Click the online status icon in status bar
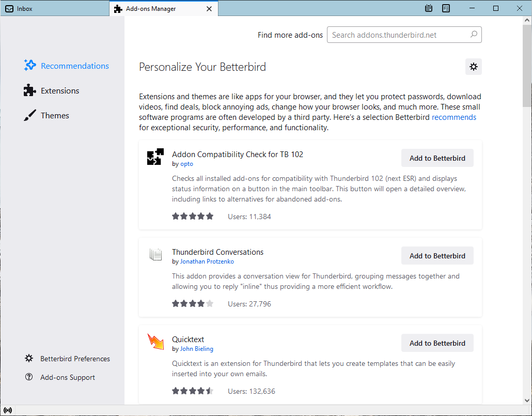This screenshot has width=532, height=416. (7, 410)
